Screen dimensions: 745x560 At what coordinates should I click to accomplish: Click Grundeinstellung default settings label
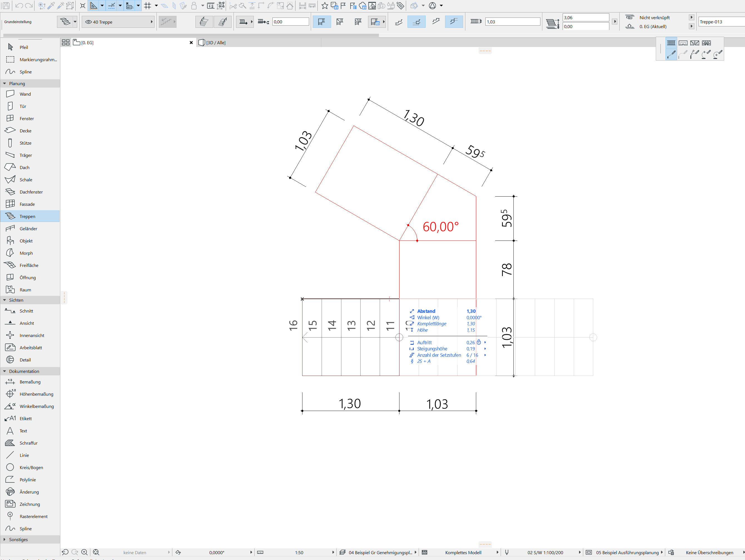18,22
